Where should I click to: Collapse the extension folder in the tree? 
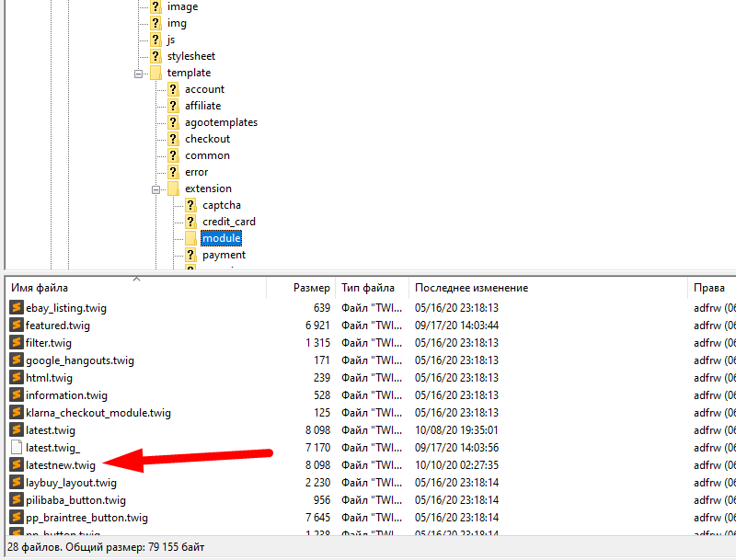tap(156, 189)
